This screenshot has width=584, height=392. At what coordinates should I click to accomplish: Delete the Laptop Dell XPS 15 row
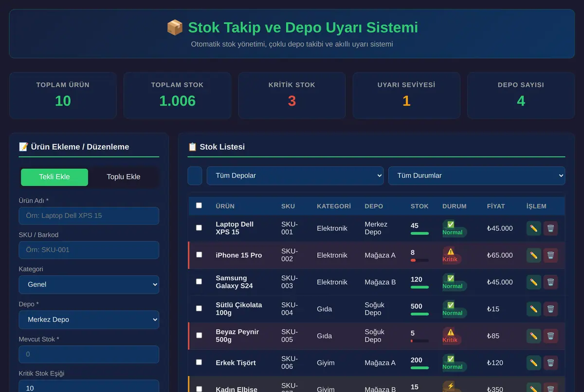point(550,229)
